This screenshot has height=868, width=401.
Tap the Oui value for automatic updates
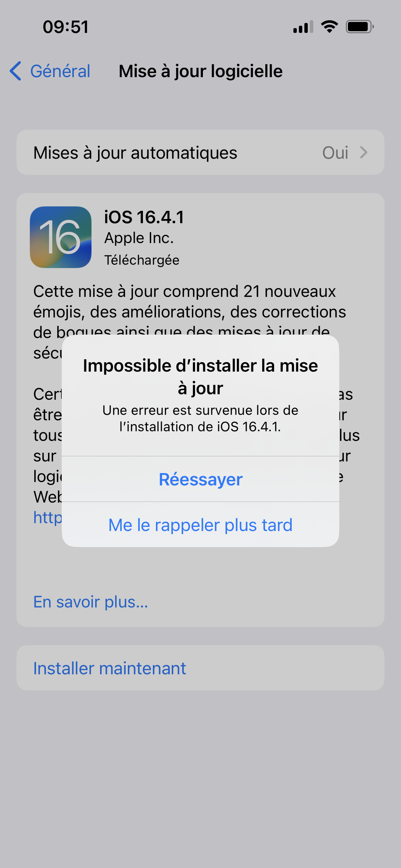coord(335,153)
